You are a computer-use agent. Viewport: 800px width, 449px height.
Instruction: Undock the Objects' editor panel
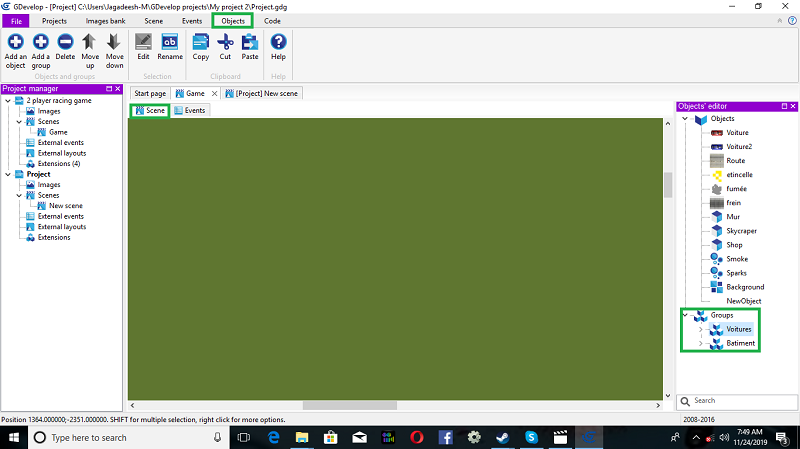[784, 106]
